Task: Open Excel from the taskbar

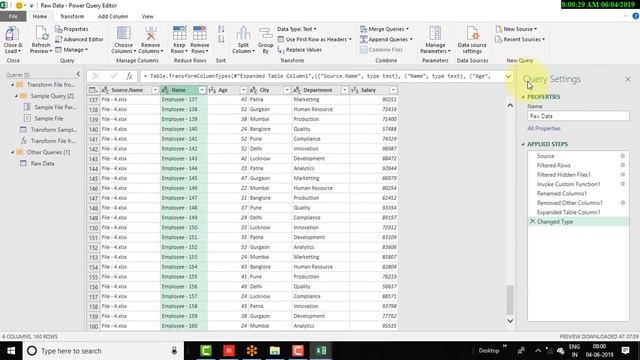Action: click(x=321, y=351)
